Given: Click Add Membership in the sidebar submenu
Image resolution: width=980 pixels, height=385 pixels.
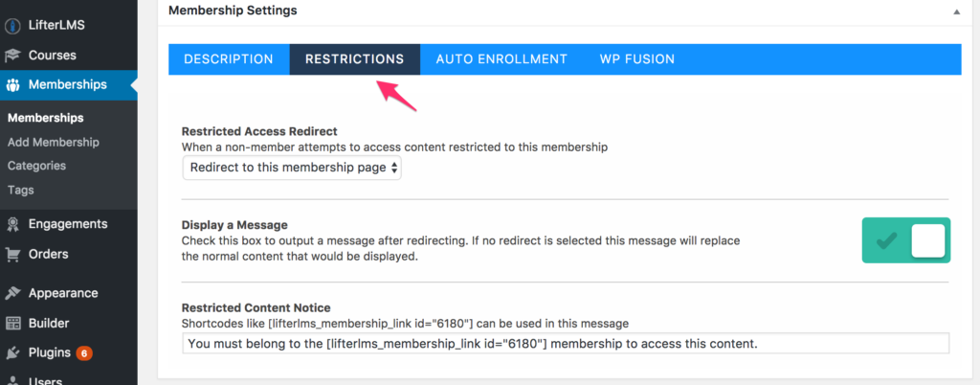Looking at the screenshot, I should tap(54, 143).
